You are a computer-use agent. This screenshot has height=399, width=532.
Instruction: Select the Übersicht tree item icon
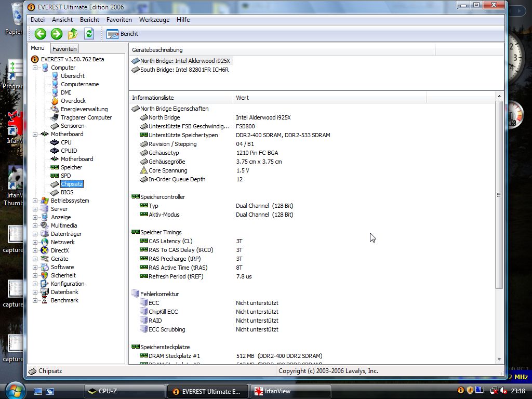55,76
